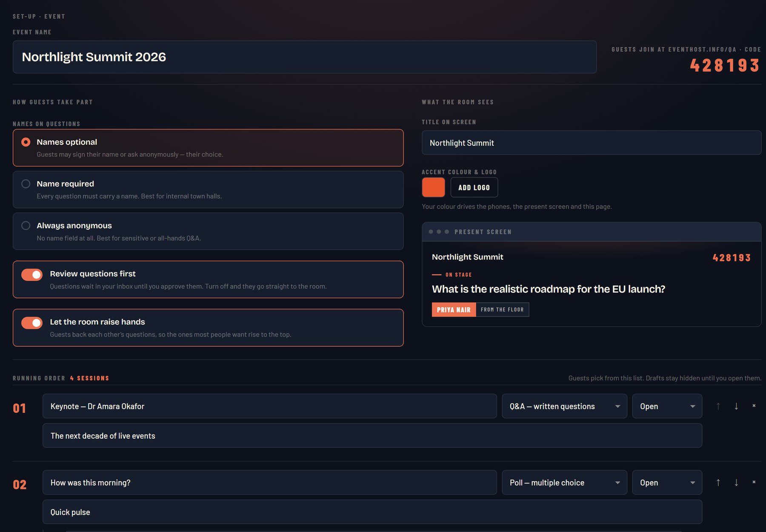Move Keynote session up

[718, 406]
